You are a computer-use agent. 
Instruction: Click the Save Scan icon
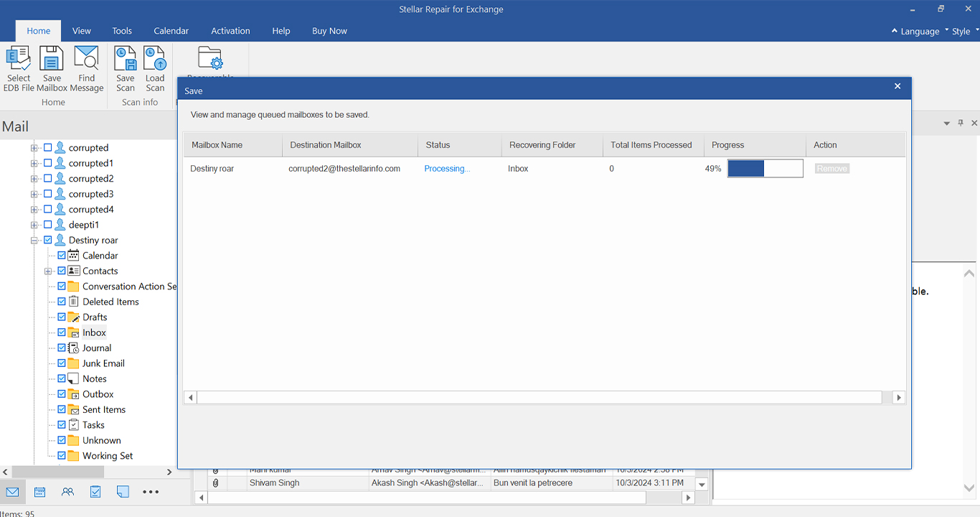click(x=126, y=57)
